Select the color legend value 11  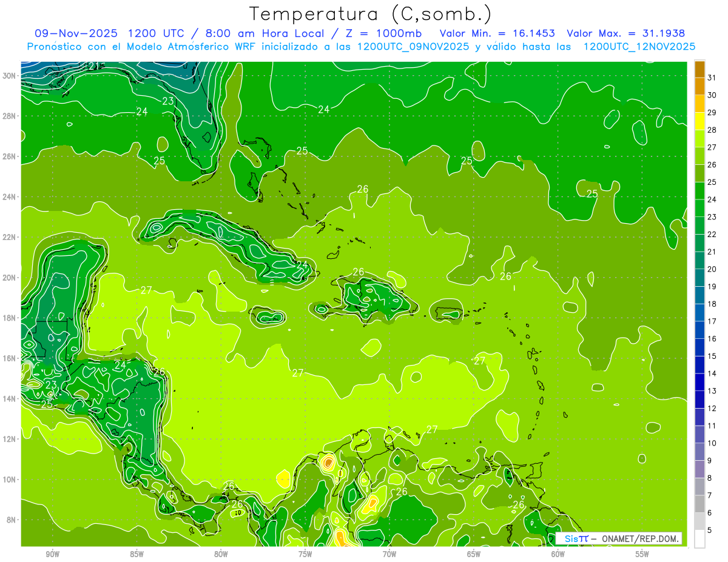point(712,426)
